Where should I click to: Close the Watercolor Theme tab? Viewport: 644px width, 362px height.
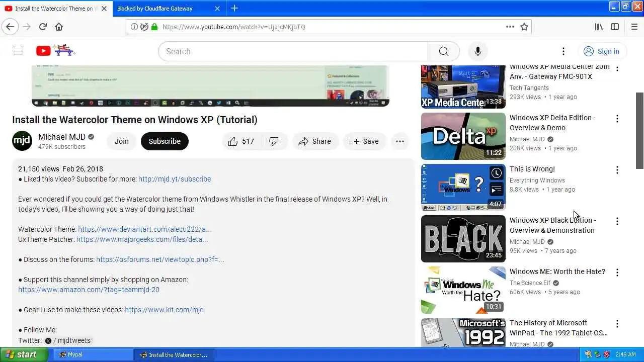(104, 9)
